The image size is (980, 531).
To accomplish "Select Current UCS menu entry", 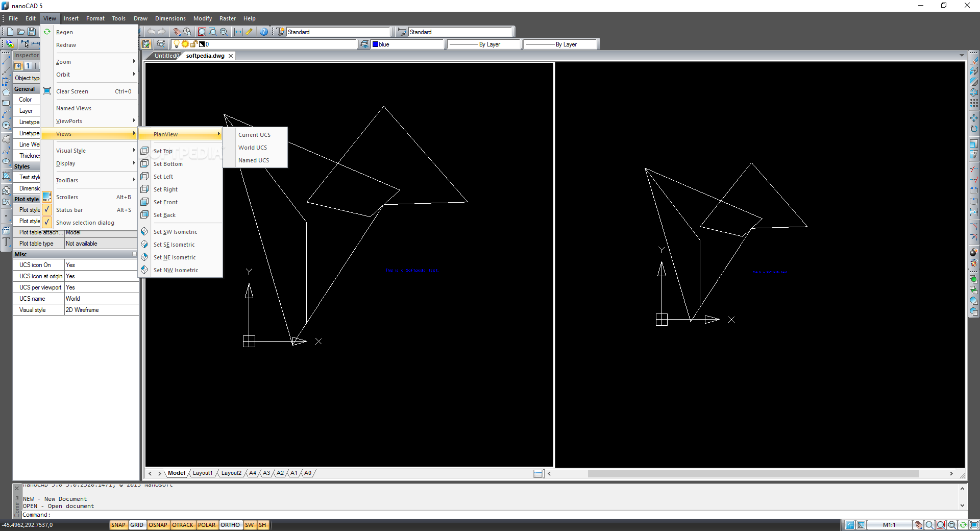I will tap(255, 135).
